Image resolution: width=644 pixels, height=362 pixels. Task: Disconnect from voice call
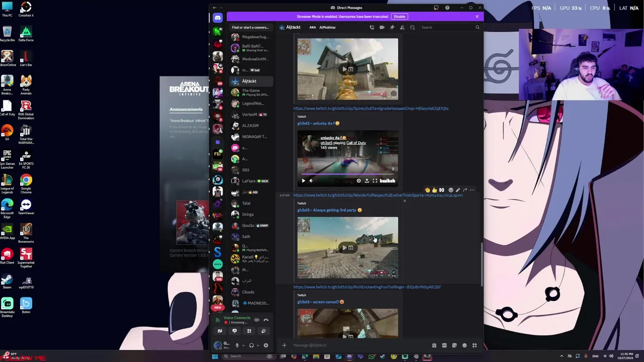[266, 320]
